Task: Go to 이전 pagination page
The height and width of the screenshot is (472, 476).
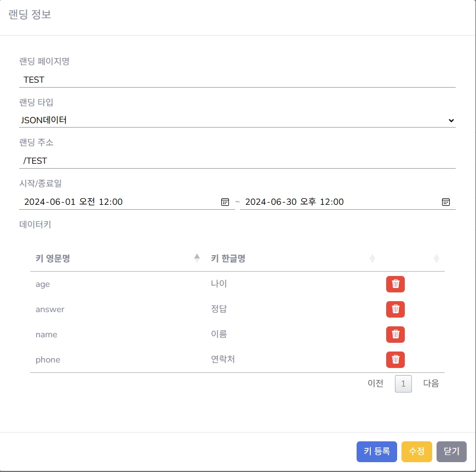Action: point(376,383)
